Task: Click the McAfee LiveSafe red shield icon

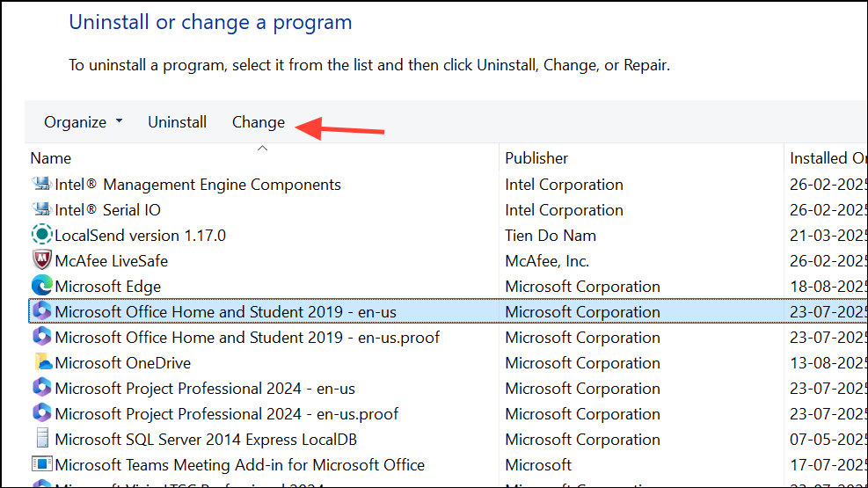Action: tap(41, 261)
